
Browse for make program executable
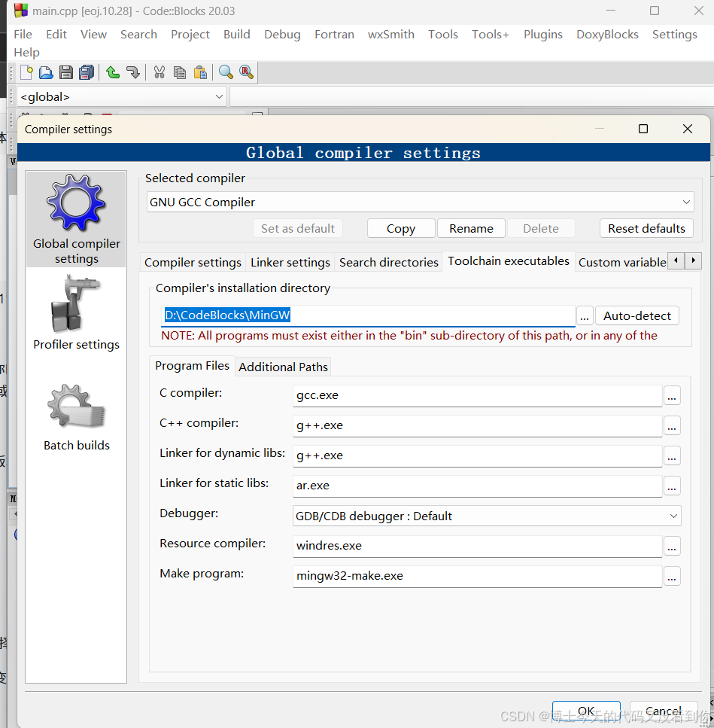coord(672,576)
